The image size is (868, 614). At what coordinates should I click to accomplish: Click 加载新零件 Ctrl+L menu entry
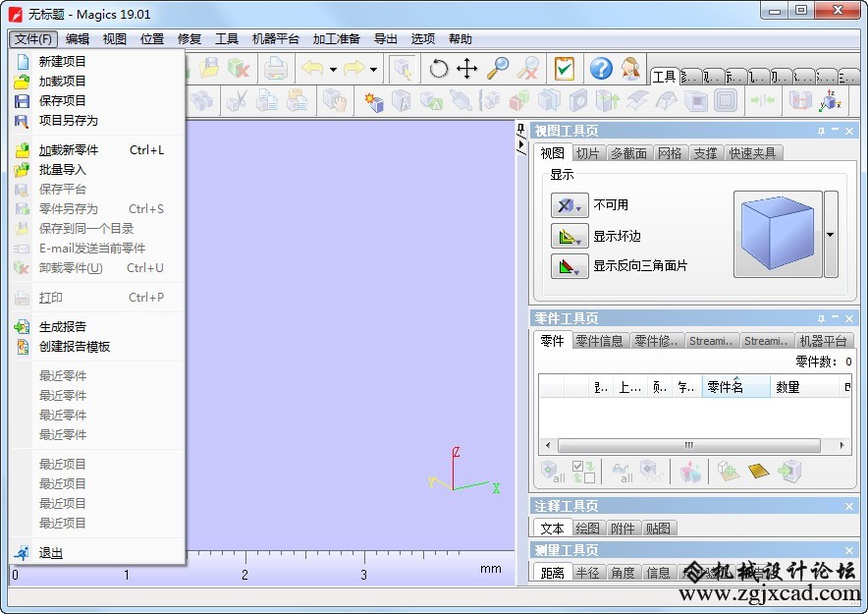(97, 150)
